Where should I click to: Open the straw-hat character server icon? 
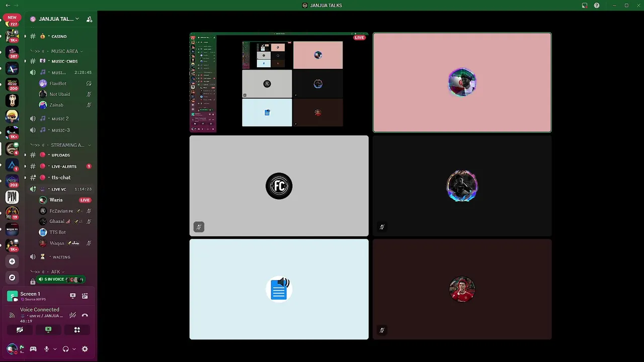[x=12, y=117]
